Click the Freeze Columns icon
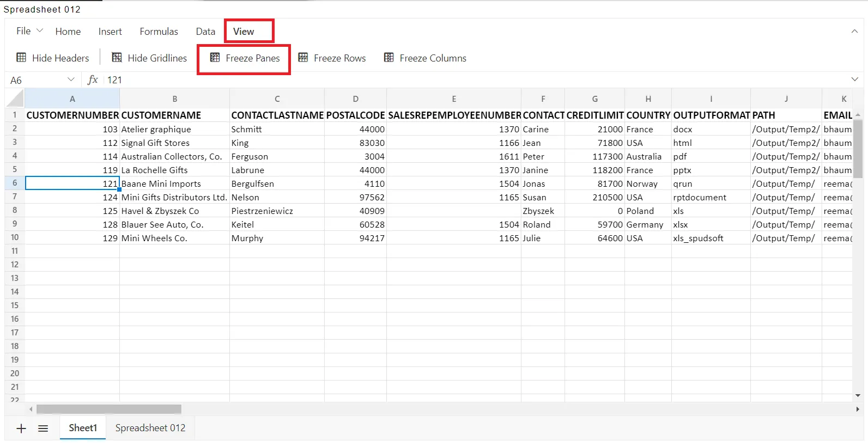868x447 pixels. [389, 58]
